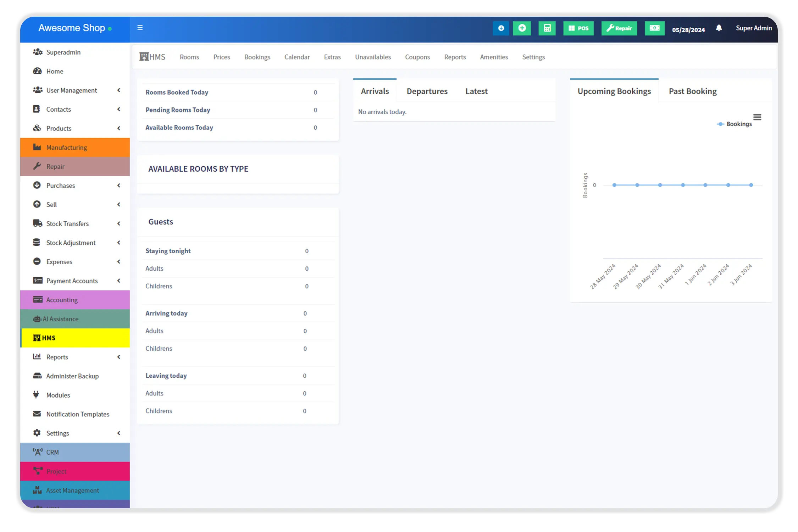798x532 pixels.
Task: Open chart export hamburger menu
Action: [x=757, y=117]
